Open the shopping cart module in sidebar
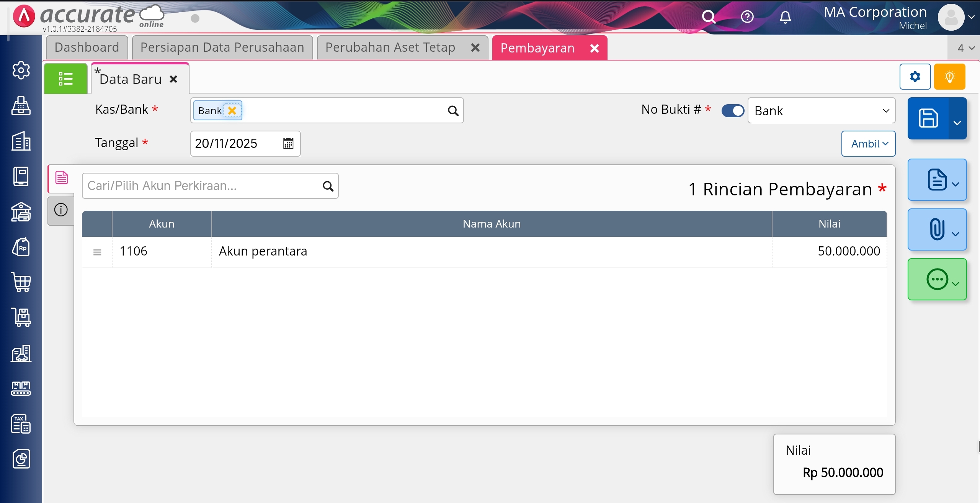Image resolution: width=980 pixels, height=503 pixels. pos(21,282)
